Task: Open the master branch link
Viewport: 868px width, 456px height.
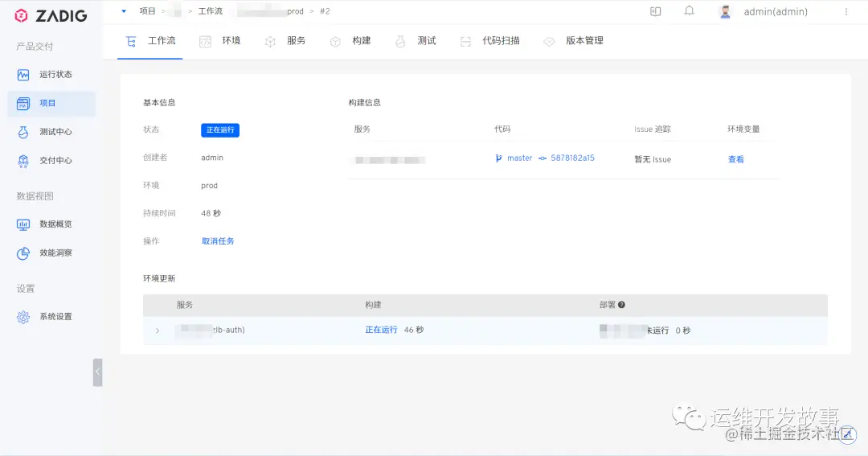Action: click(519, 158)
